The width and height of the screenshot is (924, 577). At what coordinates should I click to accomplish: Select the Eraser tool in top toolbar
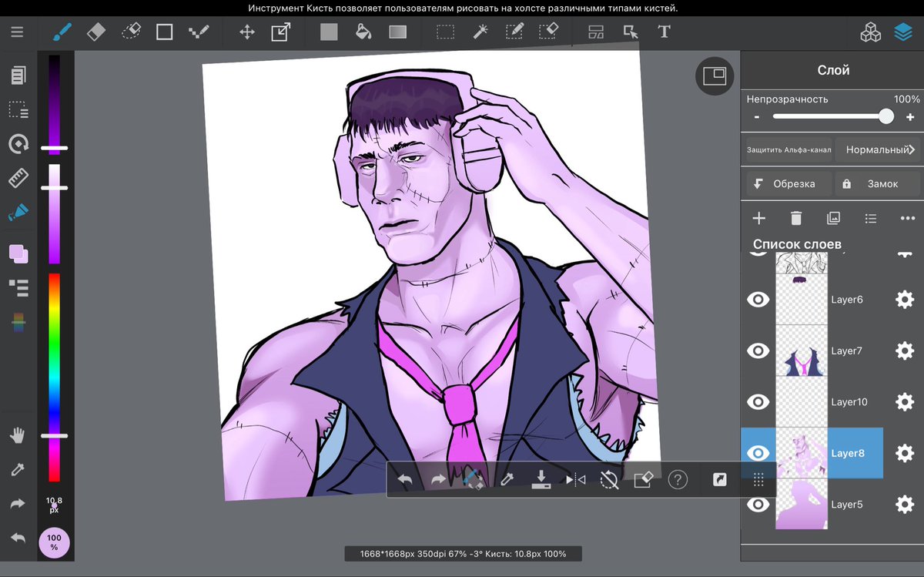(x=96, y=32)
